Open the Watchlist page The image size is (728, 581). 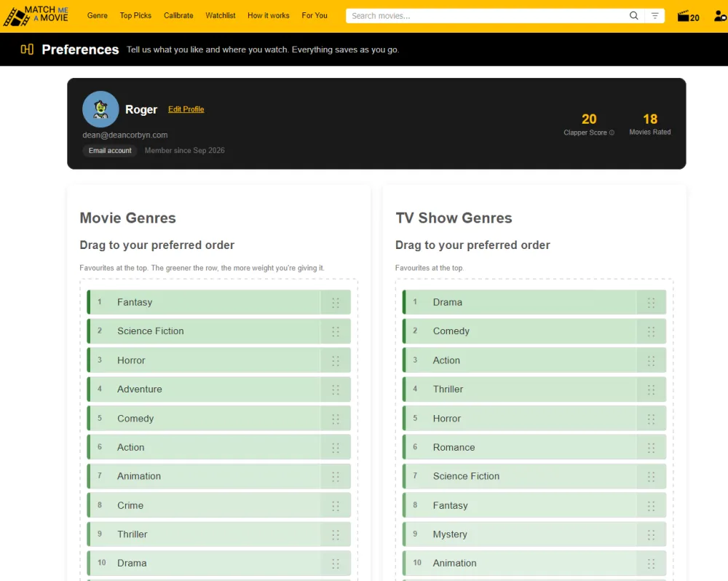221,16
